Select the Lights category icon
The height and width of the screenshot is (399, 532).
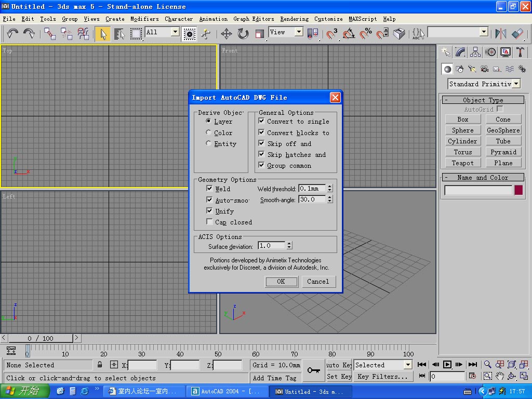pyautogui.click(x=472, y=69)
